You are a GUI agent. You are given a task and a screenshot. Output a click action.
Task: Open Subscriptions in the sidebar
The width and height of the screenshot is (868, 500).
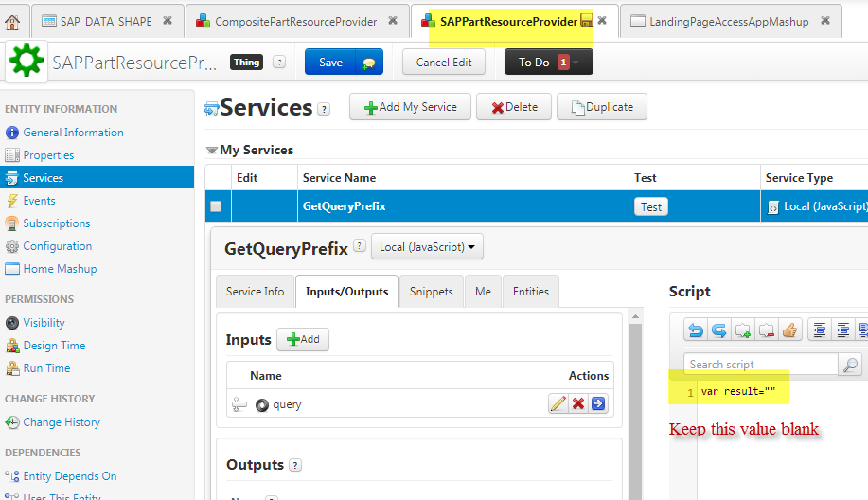(56, 223)
